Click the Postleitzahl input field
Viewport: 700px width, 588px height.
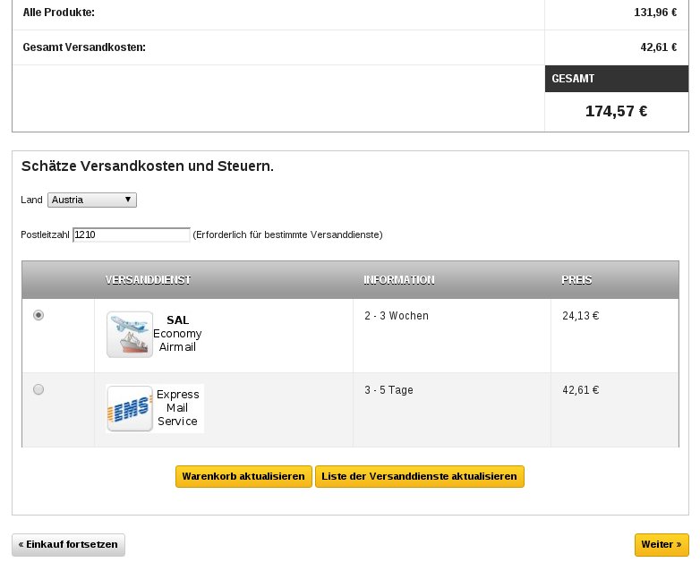(132, 234)
